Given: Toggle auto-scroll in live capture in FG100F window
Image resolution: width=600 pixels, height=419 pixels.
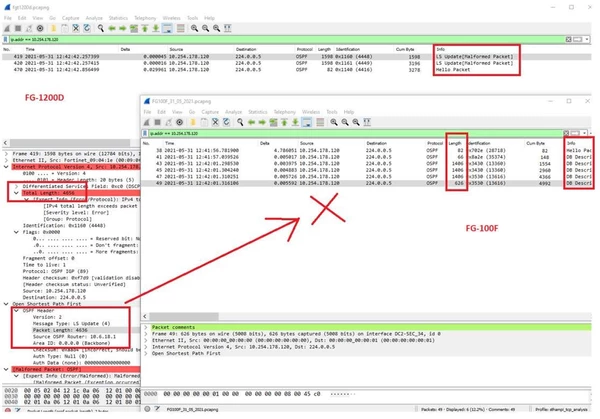Looking at the screenshot, I should pyautogui.click(x=307, y=122).
